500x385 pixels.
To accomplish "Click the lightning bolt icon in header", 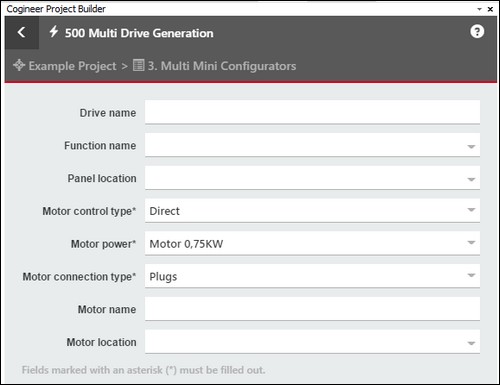I will pyautogui.click(x=54, y=32).
